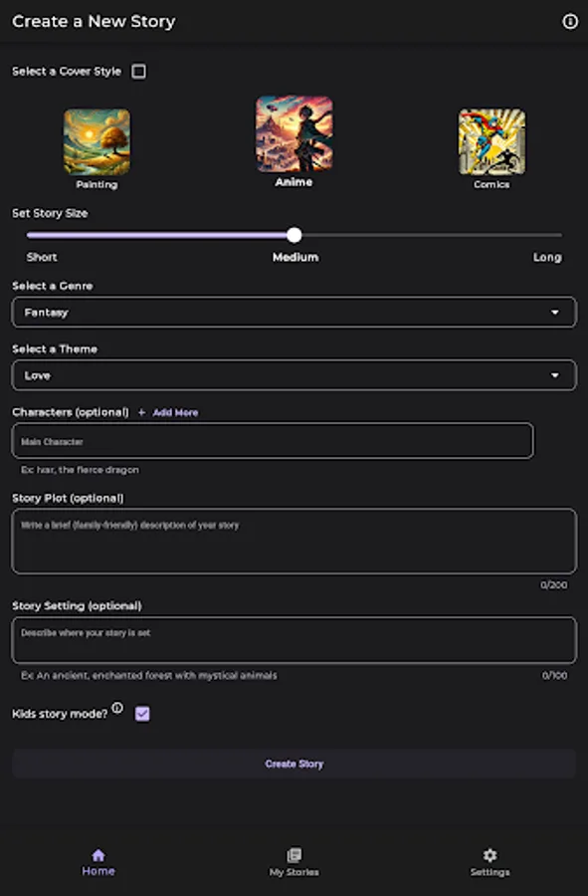Open My Stories from the bottom bar

tap(294, 860)
